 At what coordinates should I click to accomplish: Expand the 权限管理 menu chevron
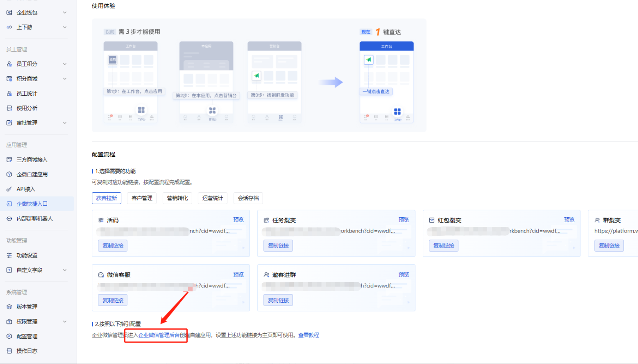click(65, 321)
